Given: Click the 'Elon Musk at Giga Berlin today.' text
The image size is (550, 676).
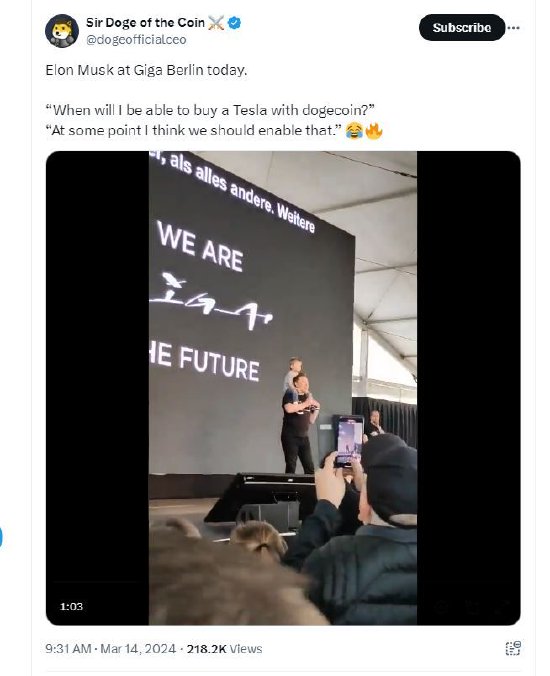Looking at the screenshot, I should pyautogui.click(x=147, y=70).
